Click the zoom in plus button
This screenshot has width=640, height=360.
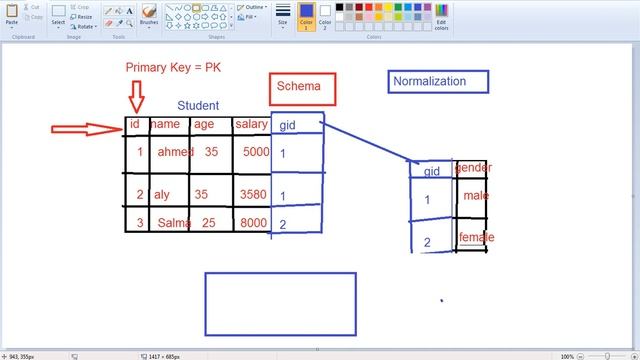[634, 357]
